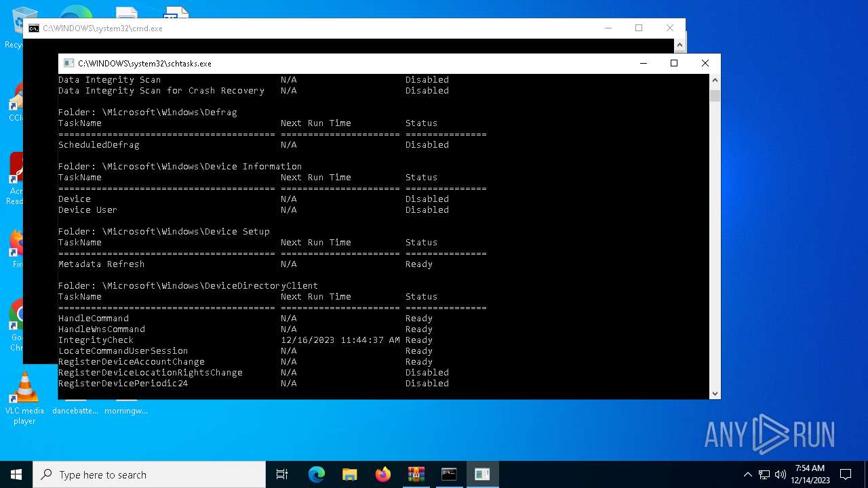Screen dimensions: 868x488
Task: Minimize the schtasks.exe window
Action: 643,63
